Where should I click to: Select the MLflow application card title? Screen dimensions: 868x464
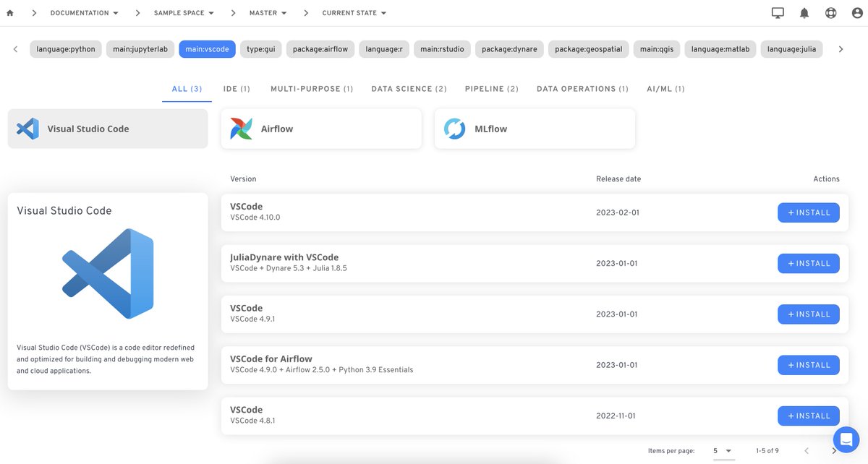tap(490, 129)
